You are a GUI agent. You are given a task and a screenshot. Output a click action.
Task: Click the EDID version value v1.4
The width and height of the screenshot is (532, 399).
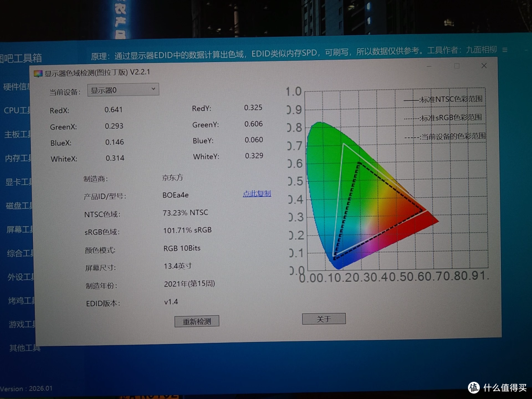[x=171, y=301]
